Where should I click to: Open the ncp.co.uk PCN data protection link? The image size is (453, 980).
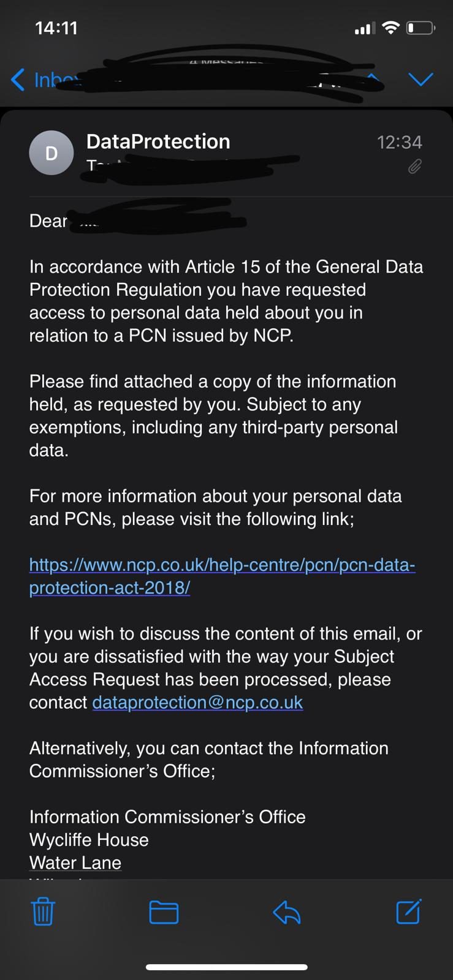[222, 576]
